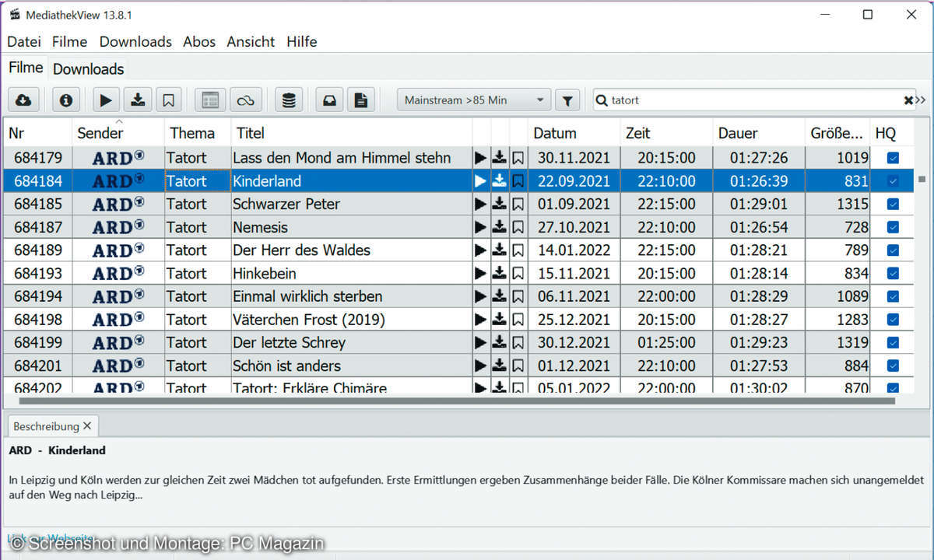The height and width of the screenshot is (560, 934).
Task: Open the Downloads menu in menu bar
Action: coord(135,42)
